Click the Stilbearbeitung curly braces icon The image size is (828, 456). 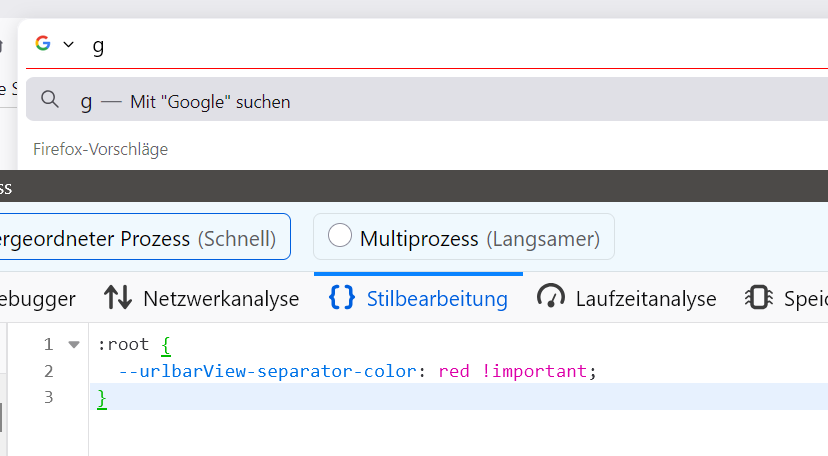[x=342, y=298]
